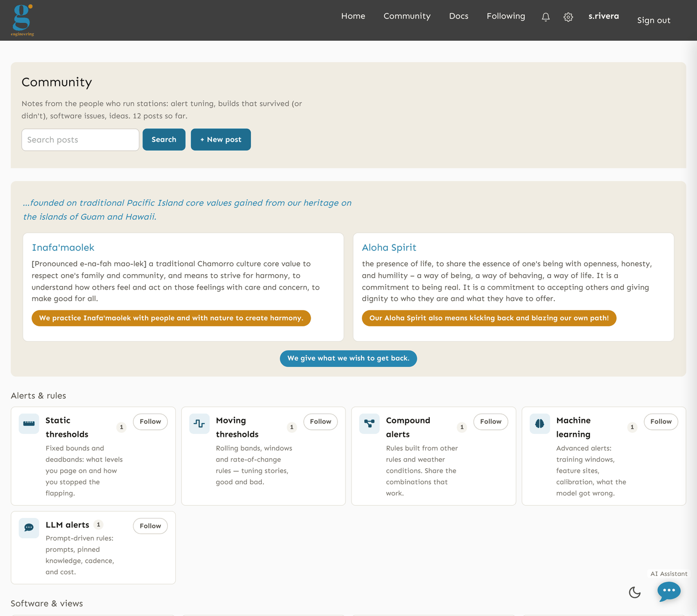This screenshot has width=697, height=616.
Task: Follow the Machine learning category
Action: click(661, 421)
